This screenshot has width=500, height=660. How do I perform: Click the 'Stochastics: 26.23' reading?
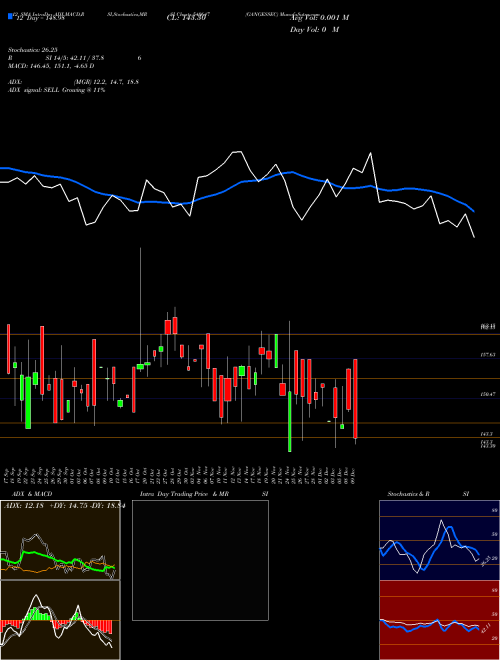tap(32, 50)
